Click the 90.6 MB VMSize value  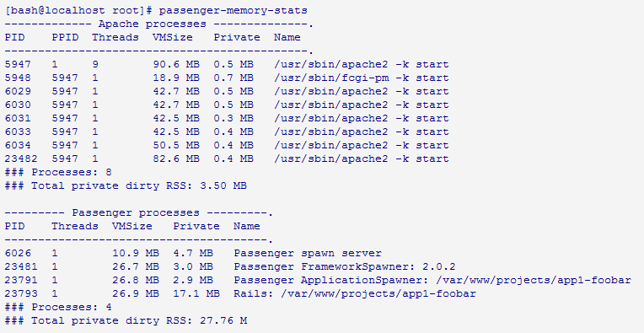pos(176,64)
